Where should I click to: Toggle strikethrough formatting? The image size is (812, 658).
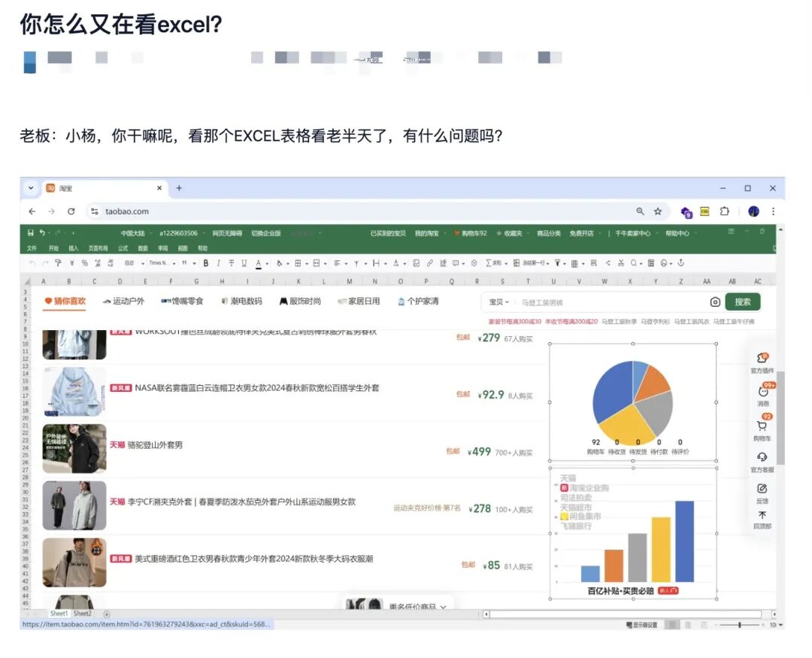[232, 263]
